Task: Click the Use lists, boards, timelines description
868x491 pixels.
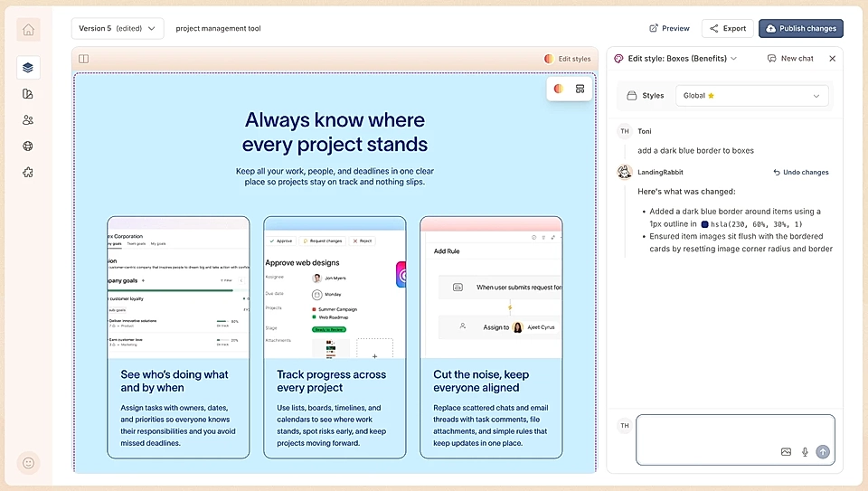Action: point(332,425)
